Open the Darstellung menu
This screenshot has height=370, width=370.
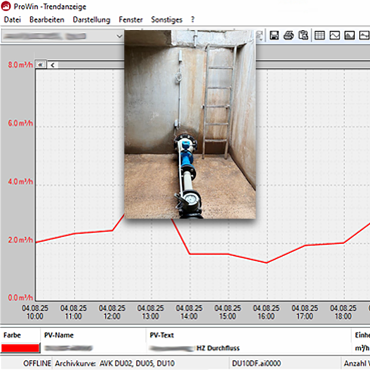(91, 20)
